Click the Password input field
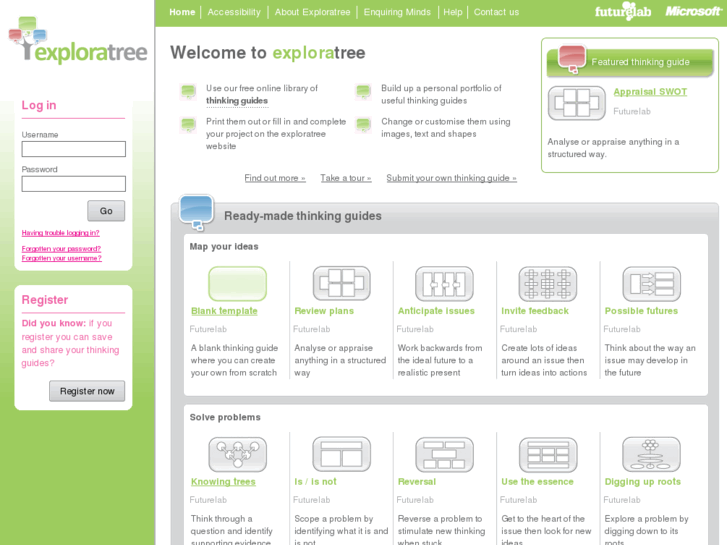The width and height of the screenshot is (727, 545). click(74, 184)
